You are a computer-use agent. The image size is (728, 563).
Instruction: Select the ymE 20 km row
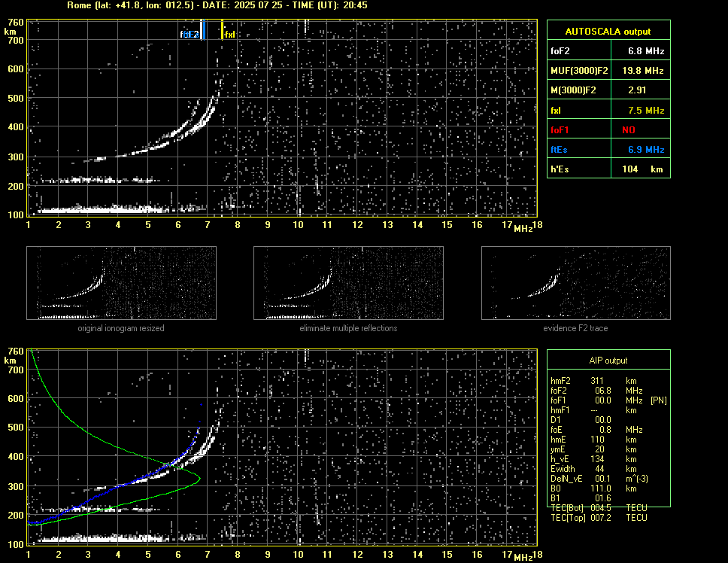point(593,449)
